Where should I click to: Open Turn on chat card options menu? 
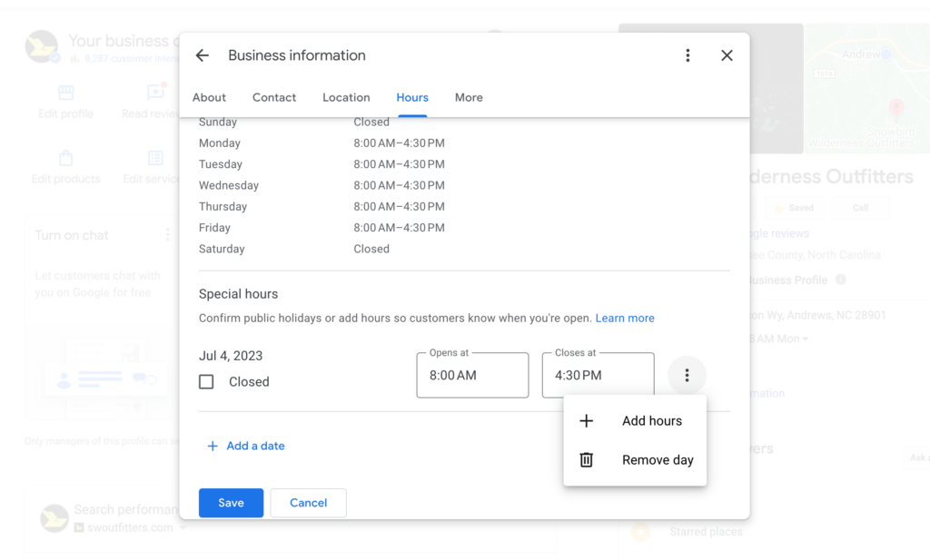pyautogui.click(x=168, y=235)
